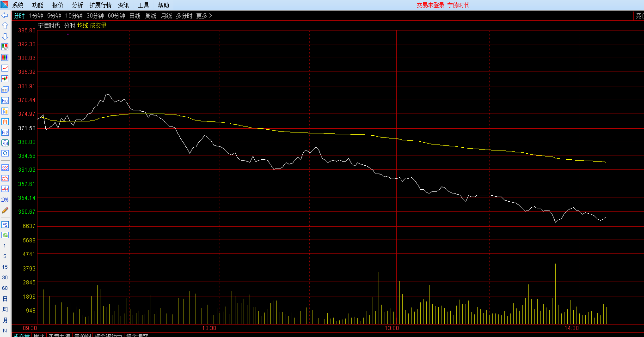Screen dimensions: 644x337
Task: Select the 月线 period tab
Action: tap(166, 16)
